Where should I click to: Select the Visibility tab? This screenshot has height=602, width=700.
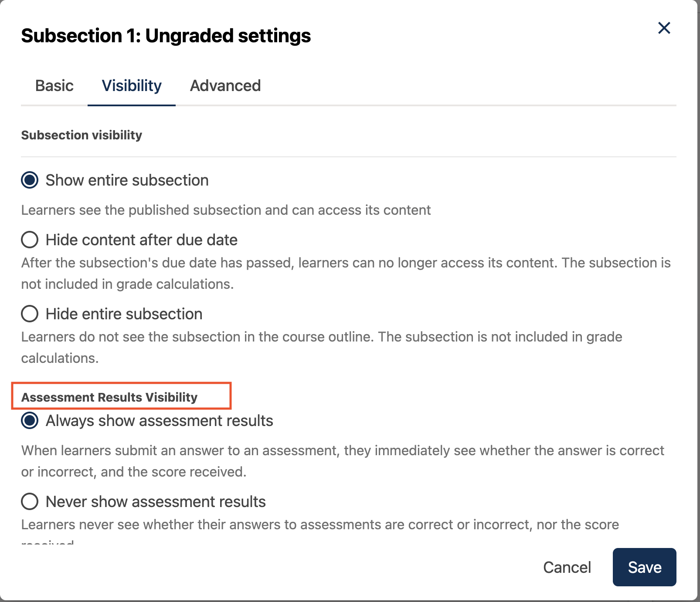click(x=132, y=86)
